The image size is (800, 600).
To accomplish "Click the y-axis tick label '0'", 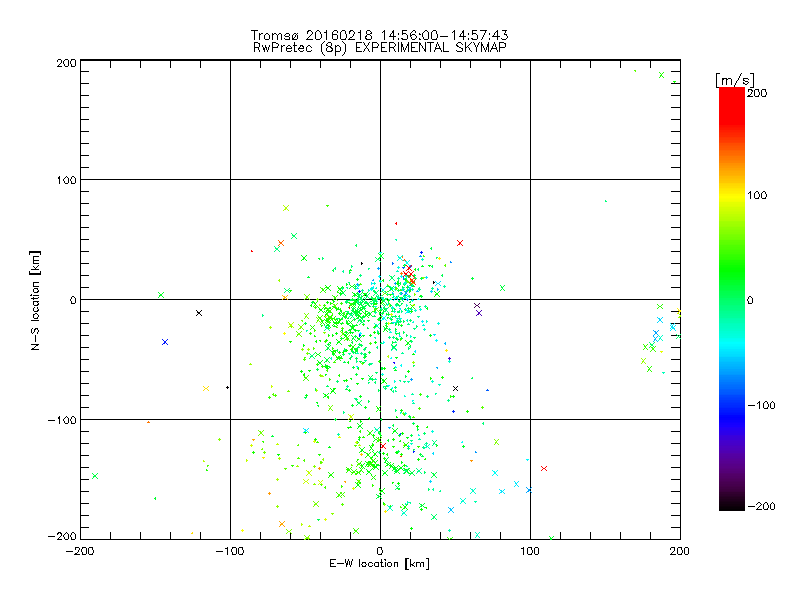I will 73,300.
